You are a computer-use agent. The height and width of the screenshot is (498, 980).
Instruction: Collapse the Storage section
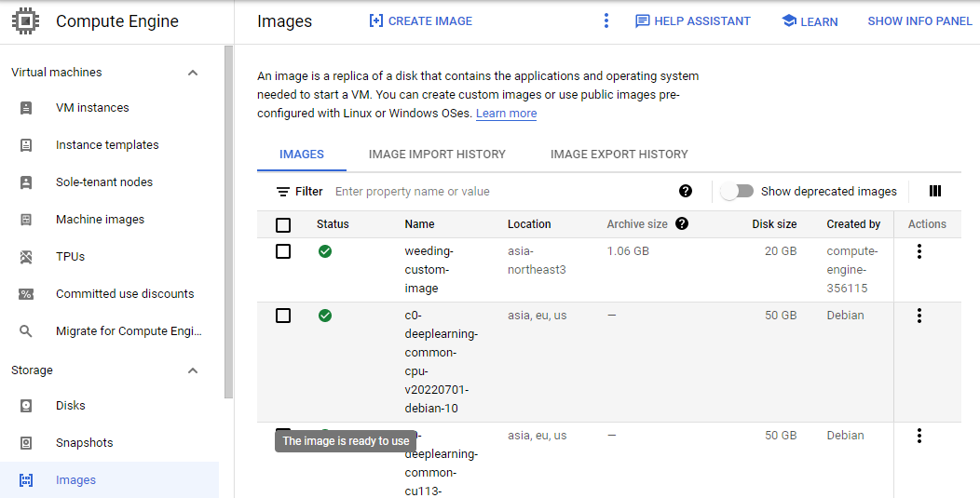tap(193, 370)
